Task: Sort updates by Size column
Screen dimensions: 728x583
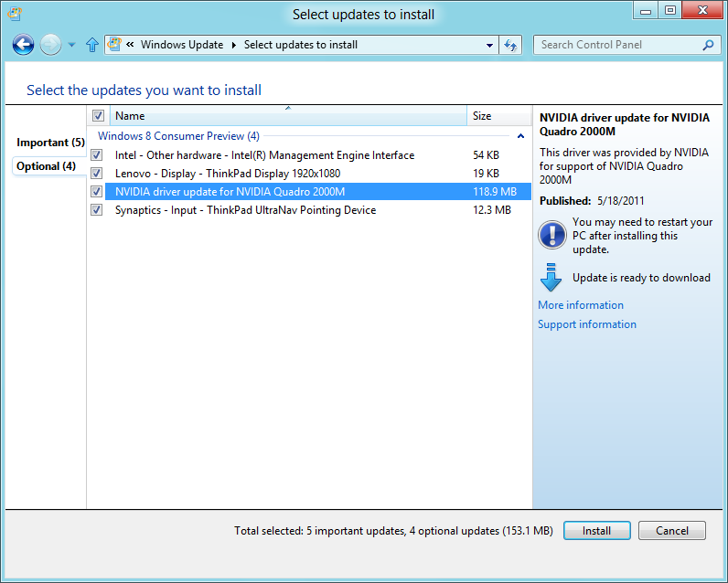Action: [x=499, y=115]
